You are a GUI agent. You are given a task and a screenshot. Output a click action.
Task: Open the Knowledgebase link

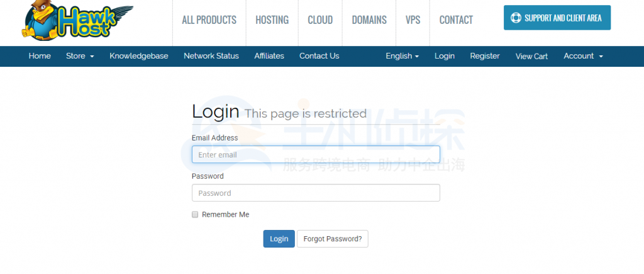[x=139, y=56]
